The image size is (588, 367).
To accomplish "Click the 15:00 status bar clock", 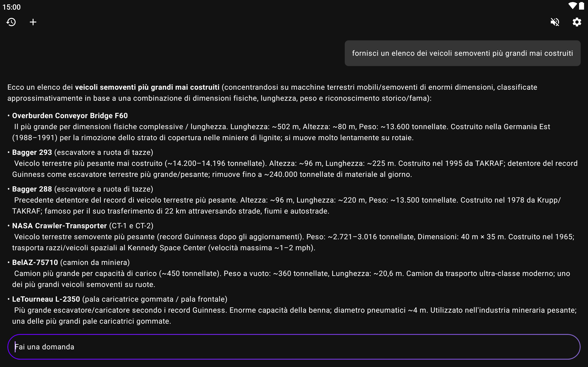I will [12, 7].
